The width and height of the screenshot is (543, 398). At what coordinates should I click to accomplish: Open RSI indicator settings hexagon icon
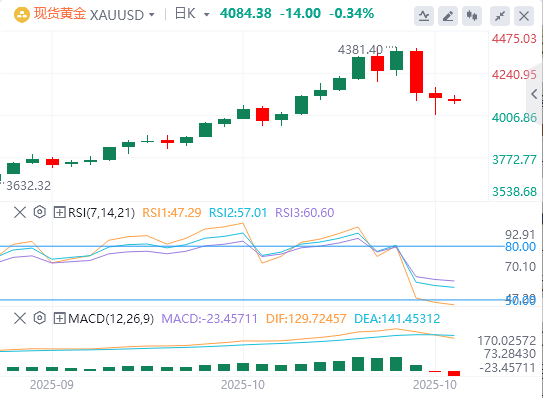(x=40, y=212)
